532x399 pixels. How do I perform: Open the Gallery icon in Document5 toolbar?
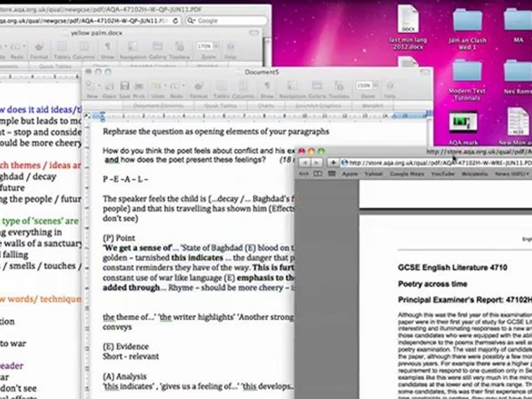[x=317, y=86]
